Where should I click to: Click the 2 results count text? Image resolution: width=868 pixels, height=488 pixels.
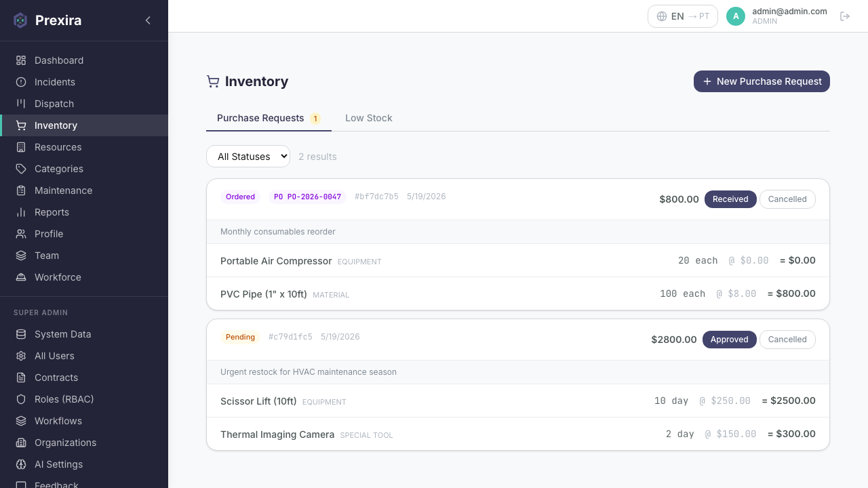(317, 157)
